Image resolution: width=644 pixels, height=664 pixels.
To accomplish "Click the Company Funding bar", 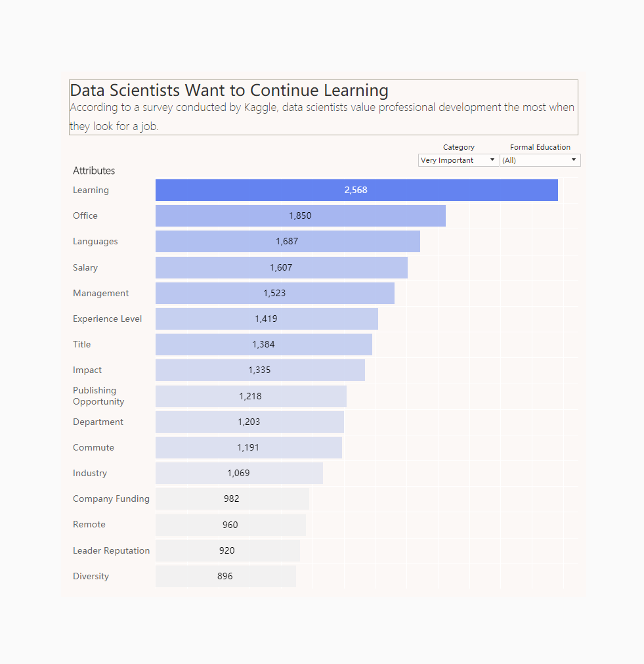I will (232, 498).
